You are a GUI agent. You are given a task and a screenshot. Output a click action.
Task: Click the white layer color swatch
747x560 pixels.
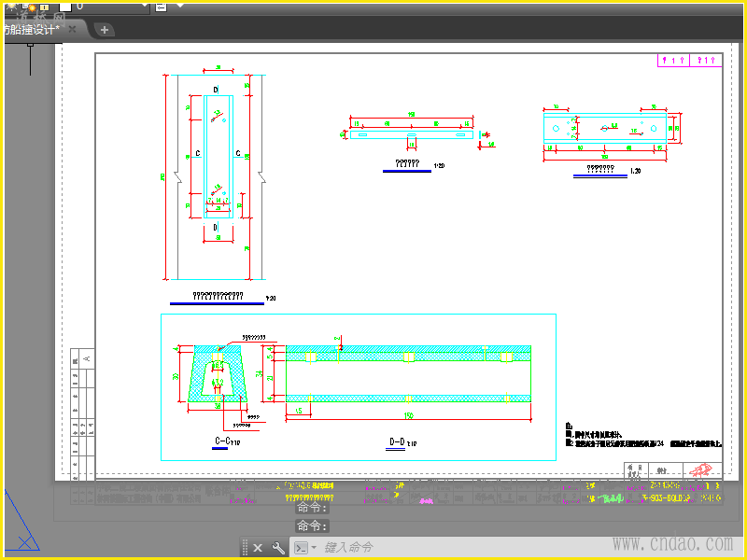64,7
